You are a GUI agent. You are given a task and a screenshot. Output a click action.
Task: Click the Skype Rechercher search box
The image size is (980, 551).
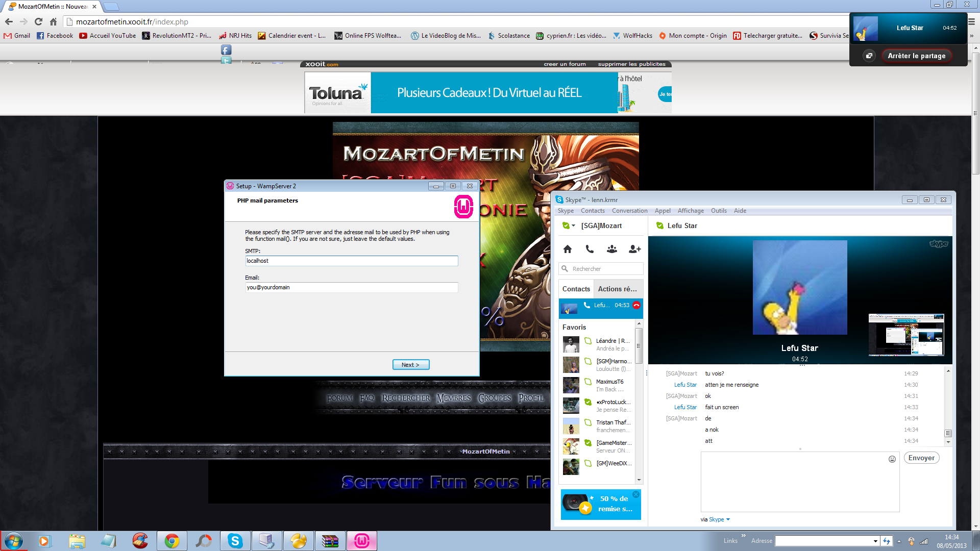(601, 269)
